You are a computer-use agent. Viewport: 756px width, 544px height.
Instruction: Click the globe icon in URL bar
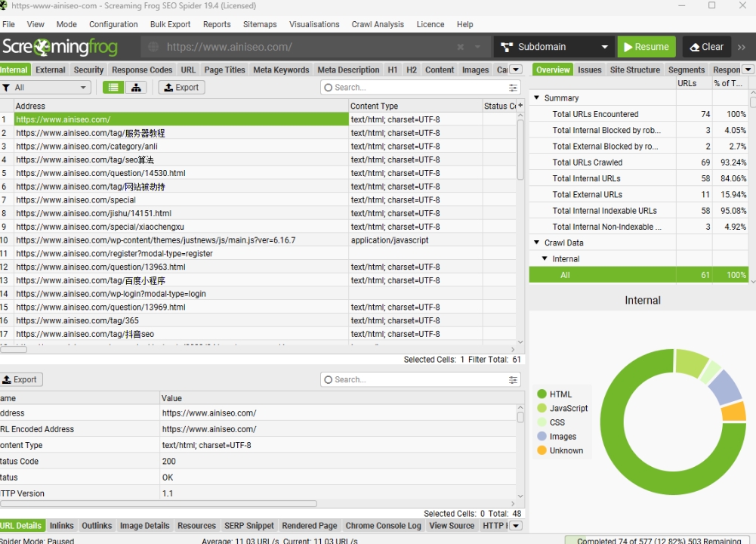[x=153, y=47]
